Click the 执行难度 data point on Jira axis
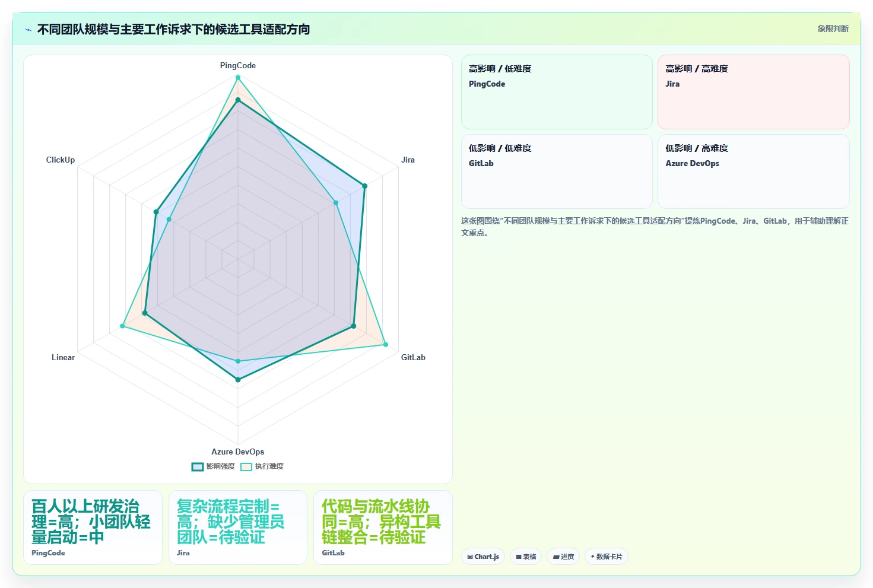 click(x=336, y=203)
